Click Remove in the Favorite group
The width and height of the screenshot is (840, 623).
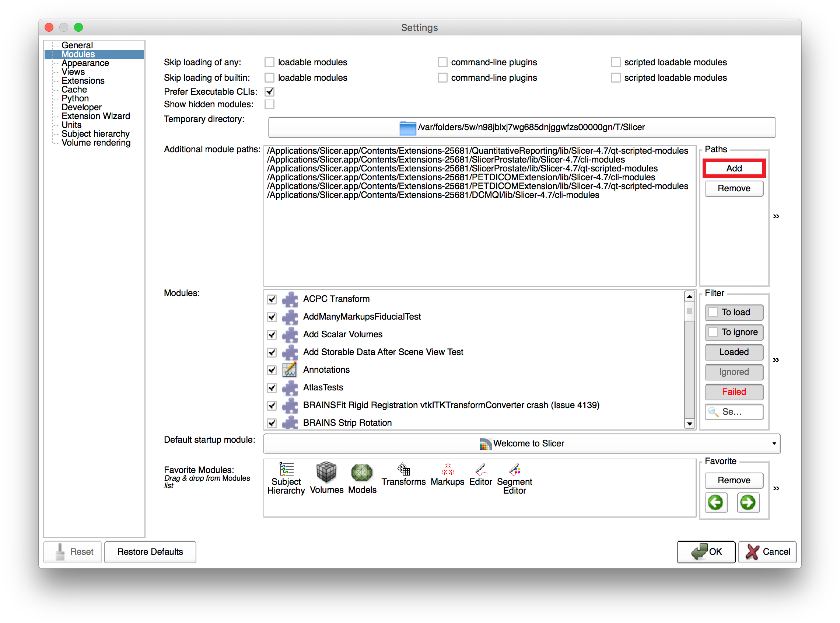pos(734,481)
